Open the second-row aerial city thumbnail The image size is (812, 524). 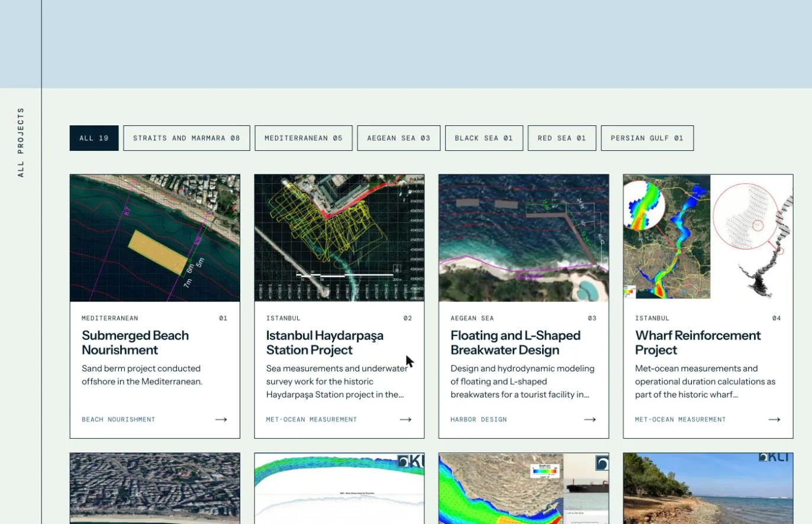[155, 489]
